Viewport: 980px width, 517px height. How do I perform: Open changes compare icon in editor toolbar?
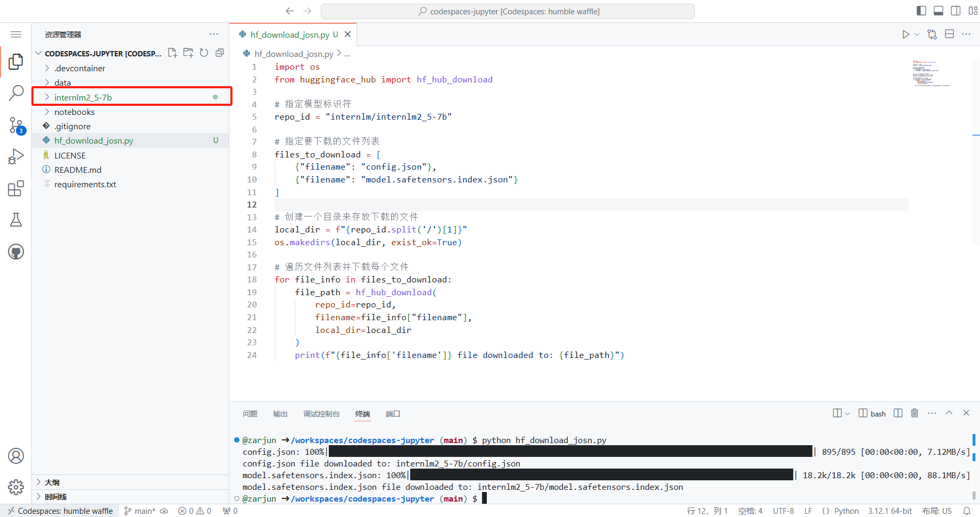coord(932,34)
